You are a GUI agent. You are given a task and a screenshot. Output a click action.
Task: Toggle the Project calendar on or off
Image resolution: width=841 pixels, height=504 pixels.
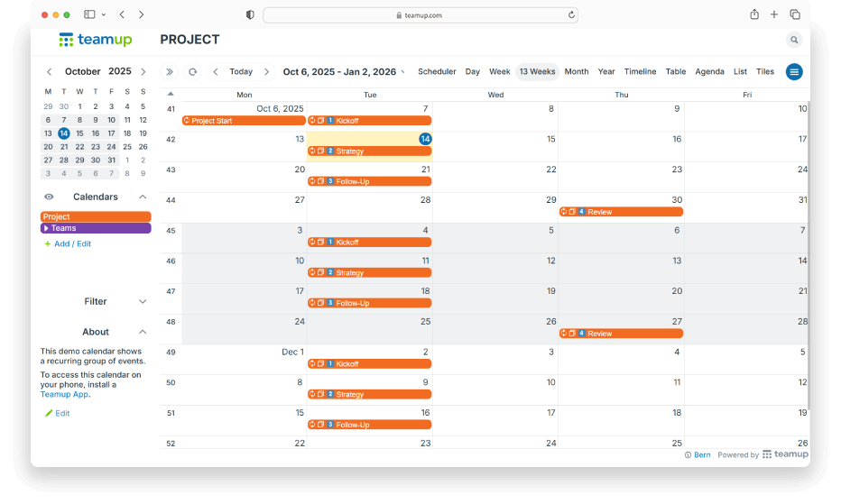[x=96, y=216]
